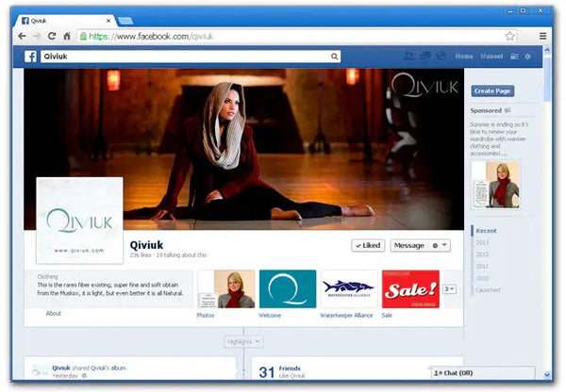Open notifications globe icon
This screenshot has width=566, height=392.
(x=441, y=56)
